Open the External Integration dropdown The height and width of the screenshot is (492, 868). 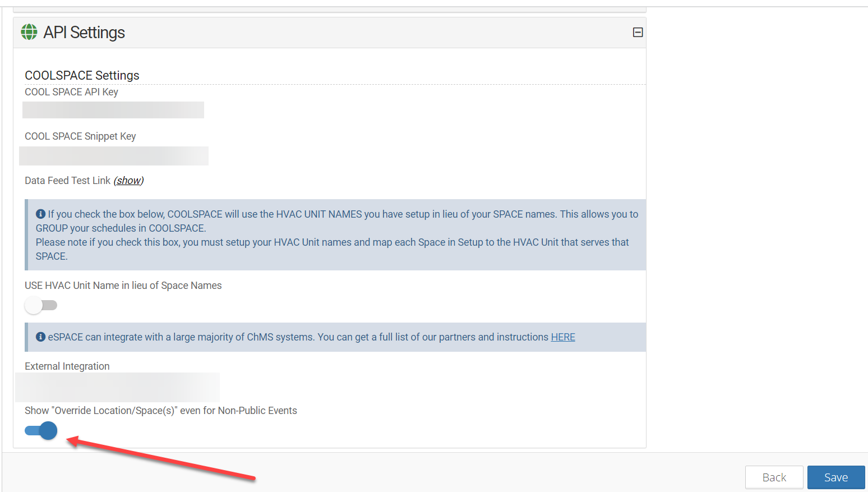[118, 387]
